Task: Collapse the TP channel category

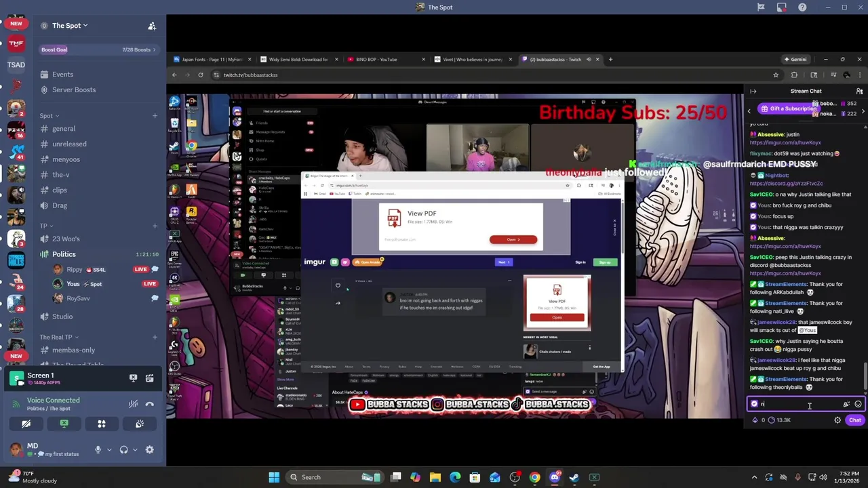Action: 45,226
